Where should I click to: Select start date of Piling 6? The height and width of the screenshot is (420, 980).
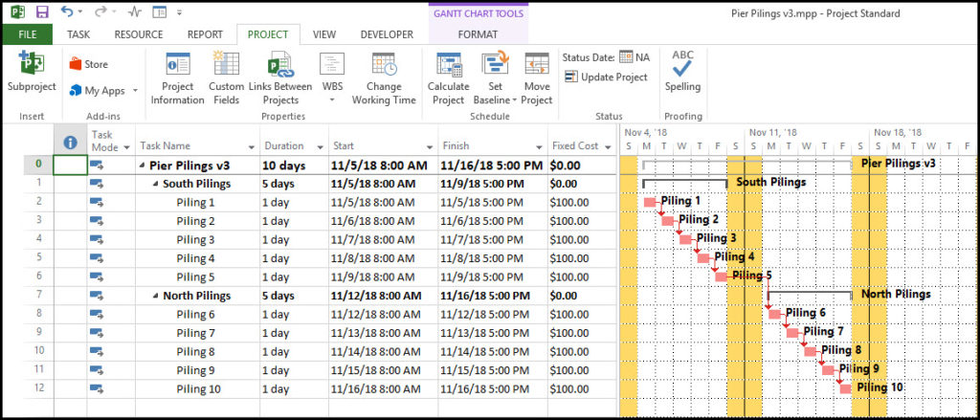tap(384, 315)
